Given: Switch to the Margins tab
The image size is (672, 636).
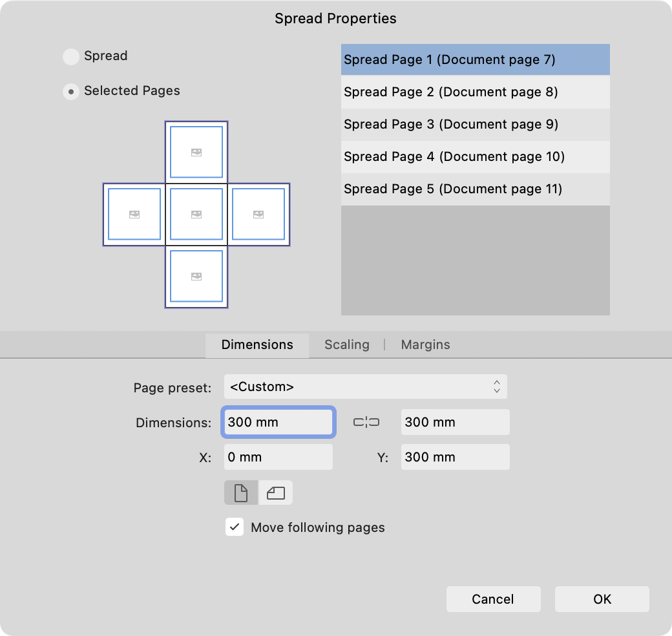Looking at the screenshot, I should 426,345.
